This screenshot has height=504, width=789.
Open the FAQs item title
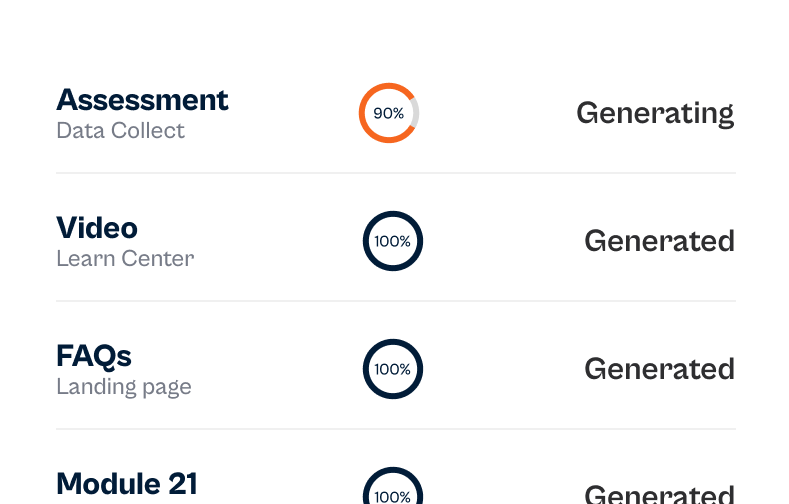coord(94,356)
